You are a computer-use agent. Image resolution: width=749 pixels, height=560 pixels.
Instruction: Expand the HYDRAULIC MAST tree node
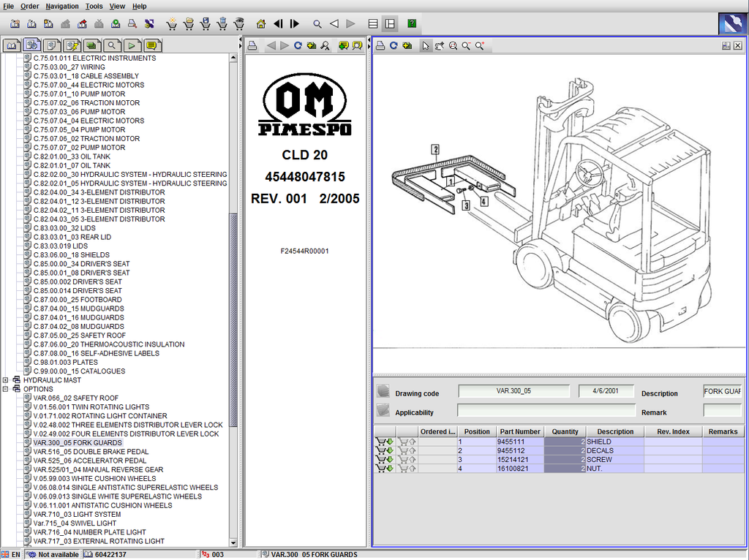click(6, 380)
